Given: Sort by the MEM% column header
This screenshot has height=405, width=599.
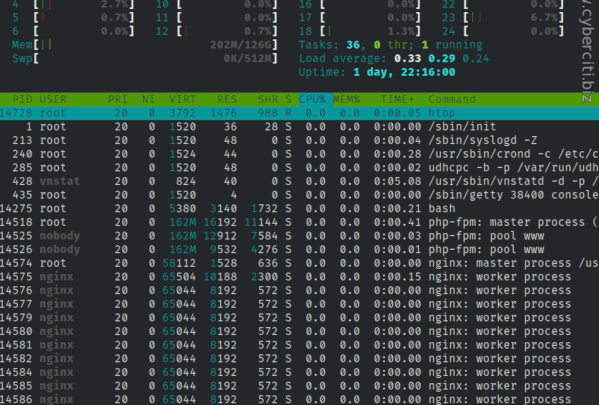Looking at the screenshot, I should 346,99.
